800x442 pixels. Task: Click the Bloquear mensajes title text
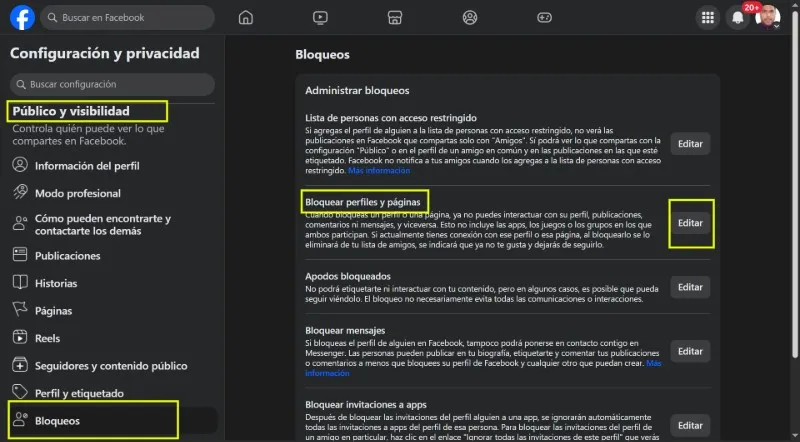coord(345,331)
